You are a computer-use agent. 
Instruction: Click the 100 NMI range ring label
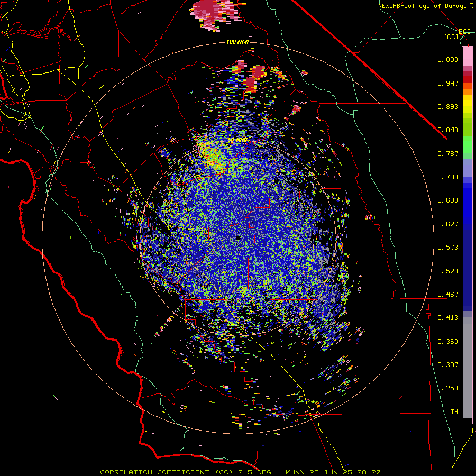237,42
